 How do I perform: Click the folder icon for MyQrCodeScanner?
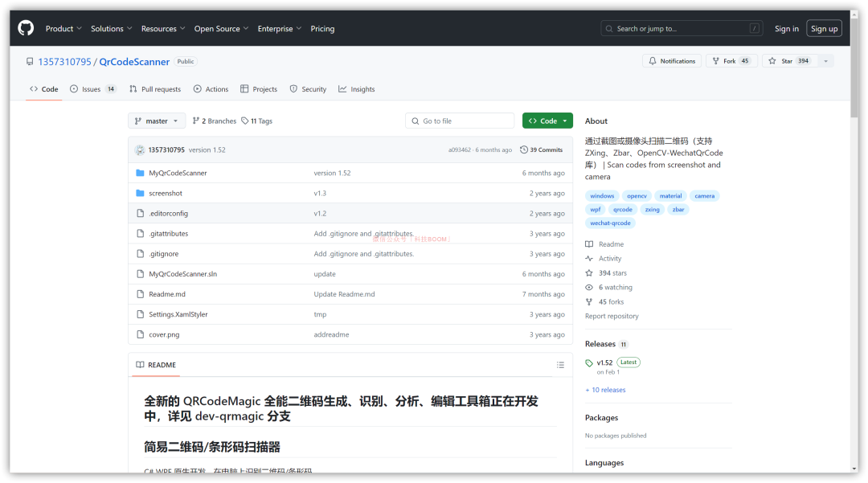coord(140,173)
